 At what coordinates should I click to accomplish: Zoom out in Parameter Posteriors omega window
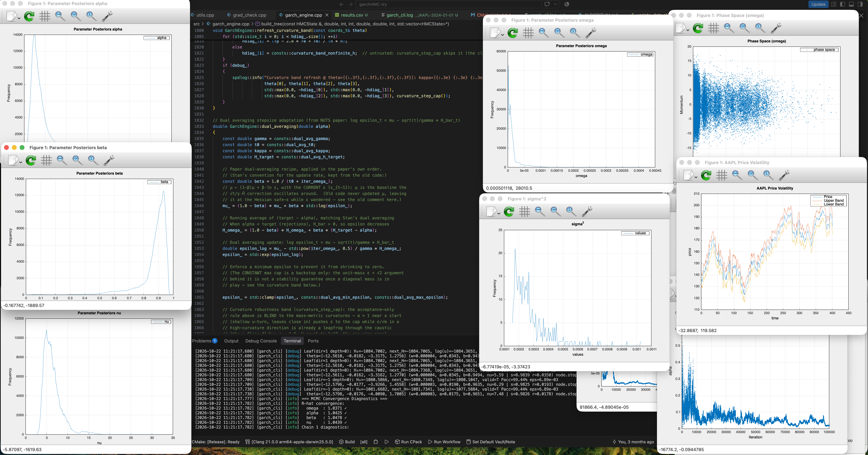click(543, 33)
